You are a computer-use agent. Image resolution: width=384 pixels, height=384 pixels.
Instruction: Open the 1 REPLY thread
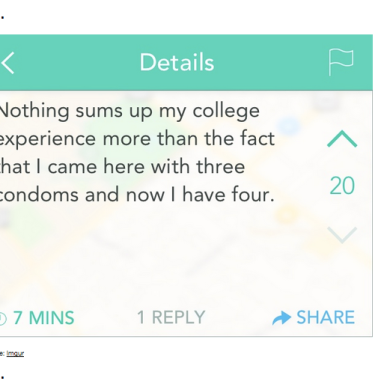(171, 317)
